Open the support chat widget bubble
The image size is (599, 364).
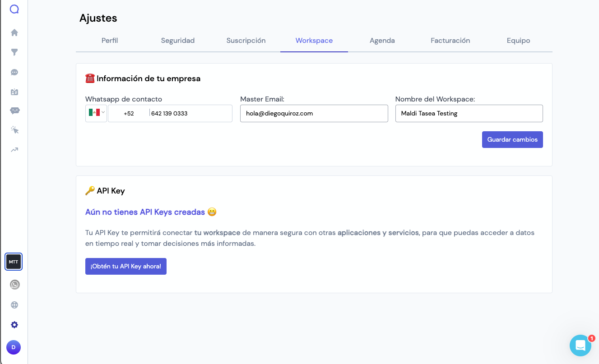point(580,346)
